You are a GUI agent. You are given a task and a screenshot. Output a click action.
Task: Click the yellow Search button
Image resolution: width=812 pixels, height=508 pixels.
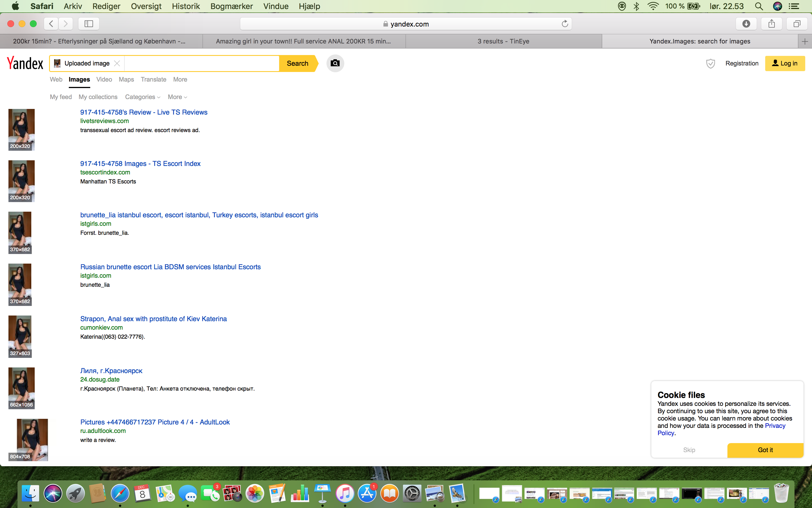pyautogui.click(x=298, y=63)
